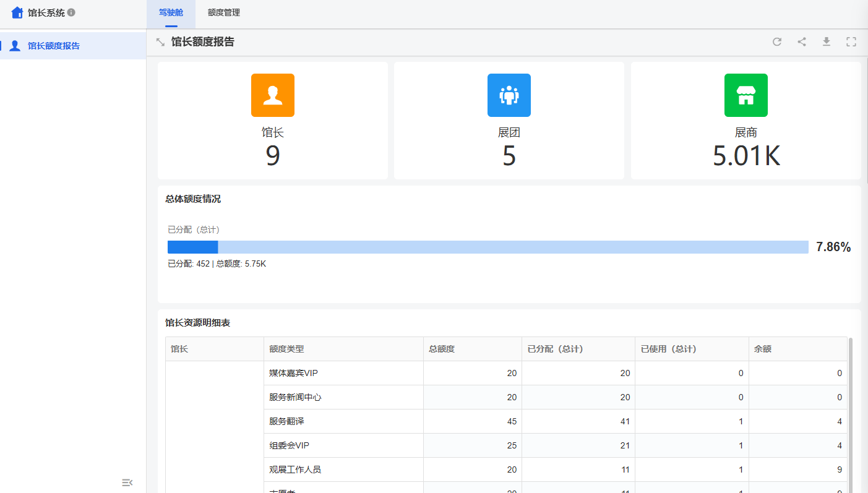Image resolution: width=868 pixels, height=493 pixels.
Task: Click the 余额 column header
Action: pyautogui.click(x=762, y=349)
